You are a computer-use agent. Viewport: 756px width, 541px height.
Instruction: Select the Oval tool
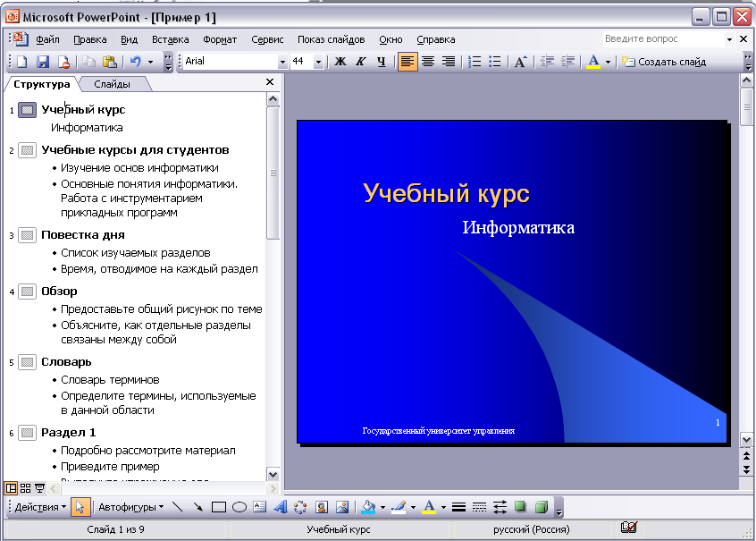tap(239, 507)
